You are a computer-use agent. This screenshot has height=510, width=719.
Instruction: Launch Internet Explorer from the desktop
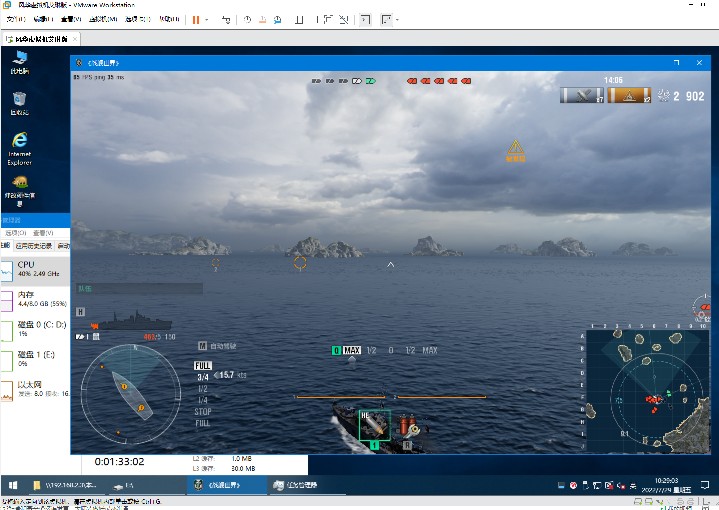(x=19, y=149)
